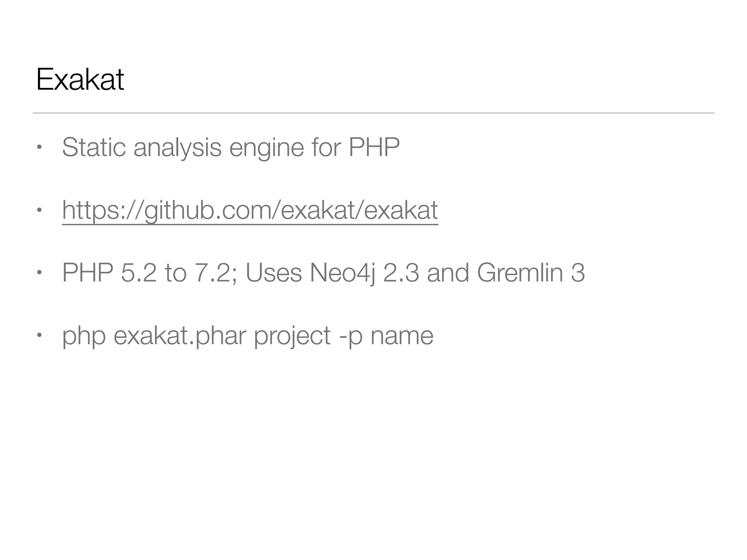Image resolution: width=747 pixels, height=560 pixels.
Task: Click the '-p name' option text
Action: [x=386, y=335]
